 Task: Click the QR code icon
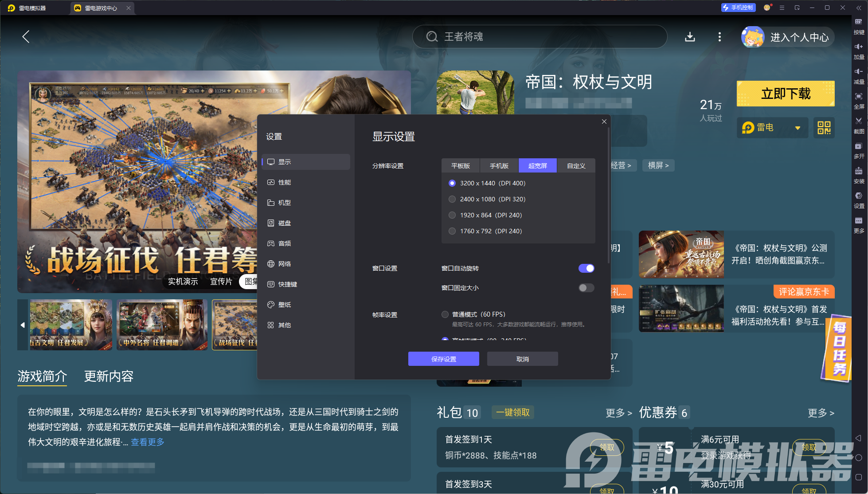coord(824,128)
